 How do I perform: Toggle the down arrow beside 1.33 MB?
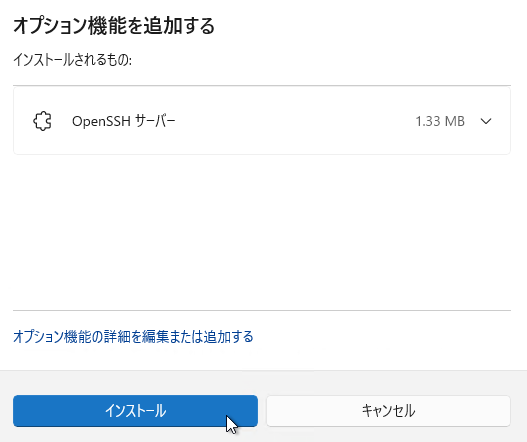click(x=486, y=121)
